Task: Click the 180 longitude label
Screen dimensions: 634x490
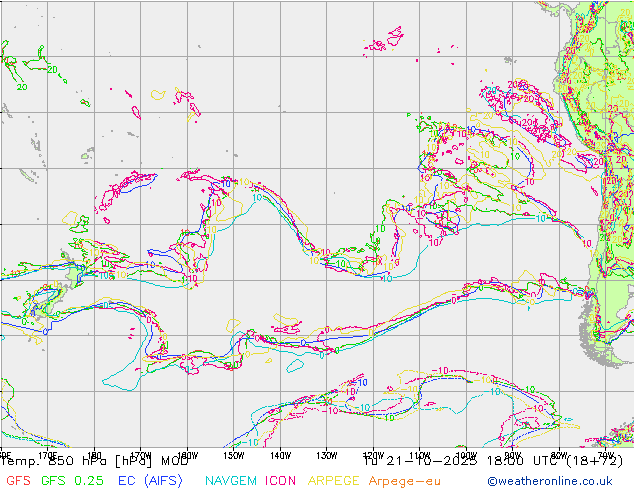Action: tap(95, 454)
